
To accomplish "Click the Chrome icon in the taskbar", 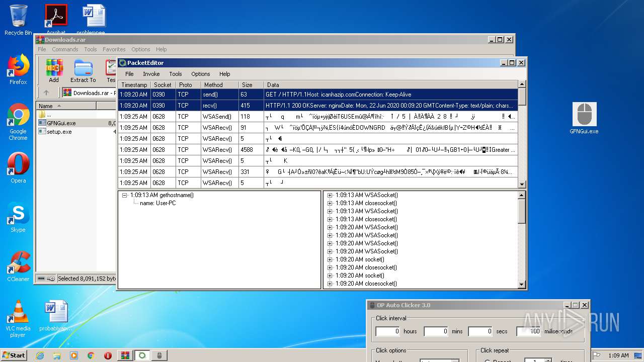I will coord(91,355).
